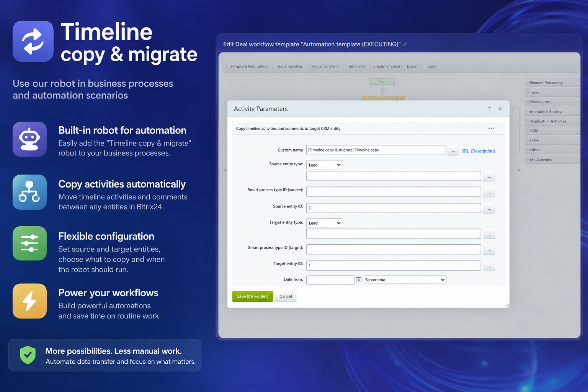Screen dimensions: 588x392
Task: Open the Create Template dropdown menu
Action: (387, 66)
